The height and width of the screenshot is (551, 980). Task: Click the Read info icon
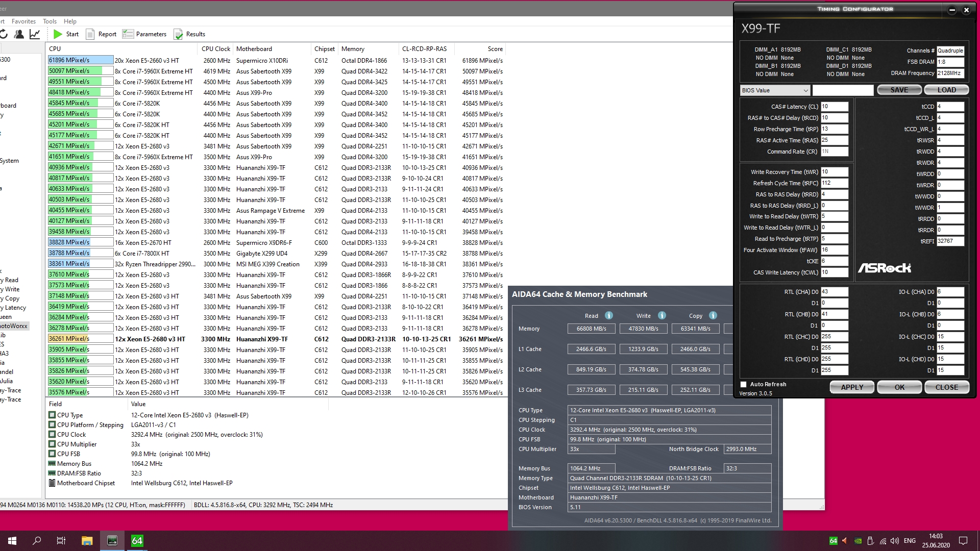[x=609, y=315]
